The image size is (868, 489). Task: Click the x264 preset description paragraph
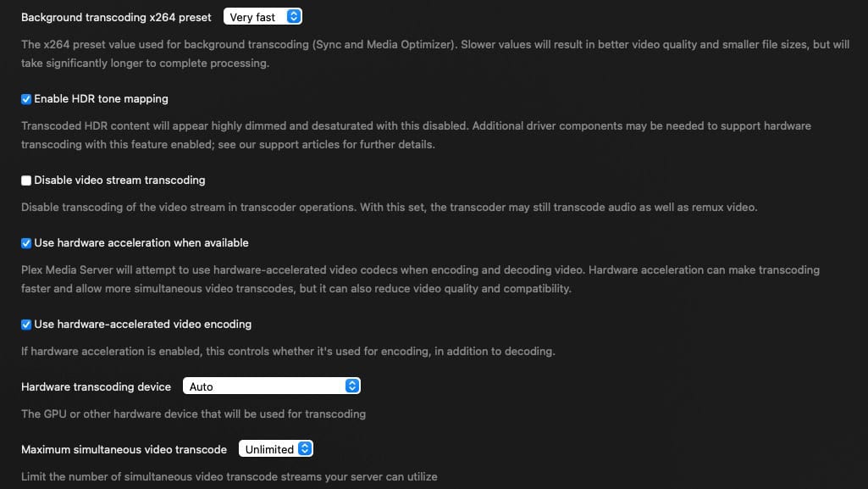coord(435,53)
